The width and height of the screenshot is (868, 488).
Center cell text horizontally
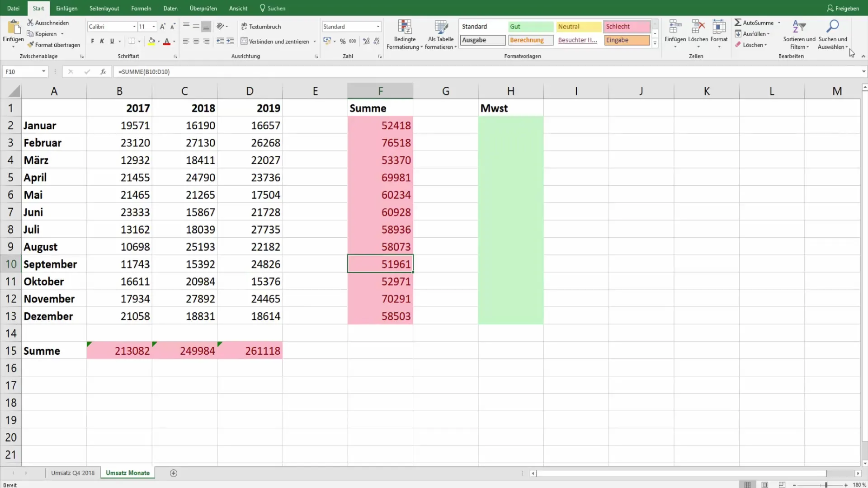point(196,41)
